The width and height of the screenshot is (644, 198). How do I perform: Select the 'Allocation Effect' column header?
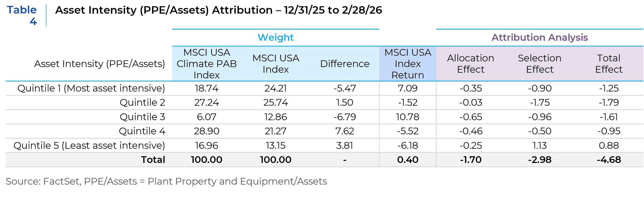pos(471,64)
